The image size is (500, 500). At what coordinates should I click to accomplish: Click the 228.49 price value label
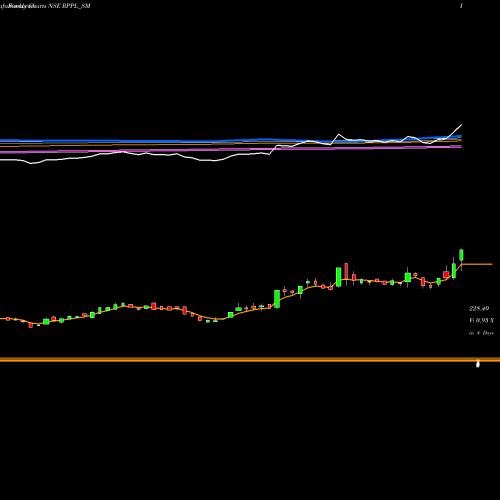pos(479,309)
